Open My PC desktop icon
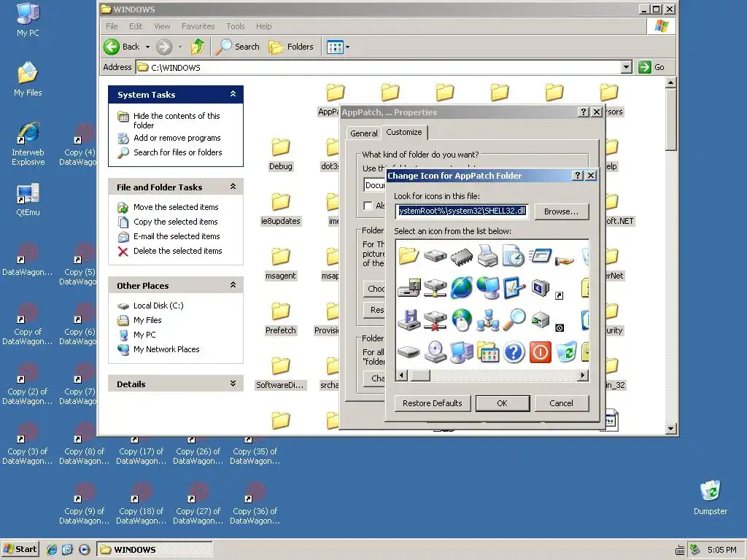 pos(28,20)
